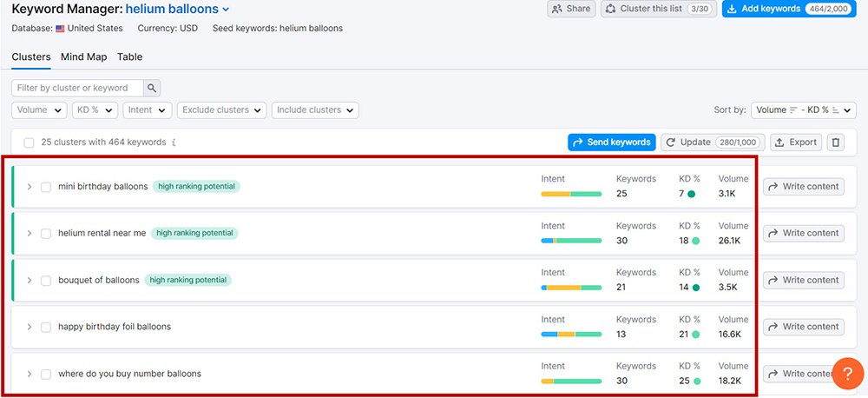Click the Intent bar for mini birthday balloons
This screenshot has width=868, height=398.
[x=571, y=194]
